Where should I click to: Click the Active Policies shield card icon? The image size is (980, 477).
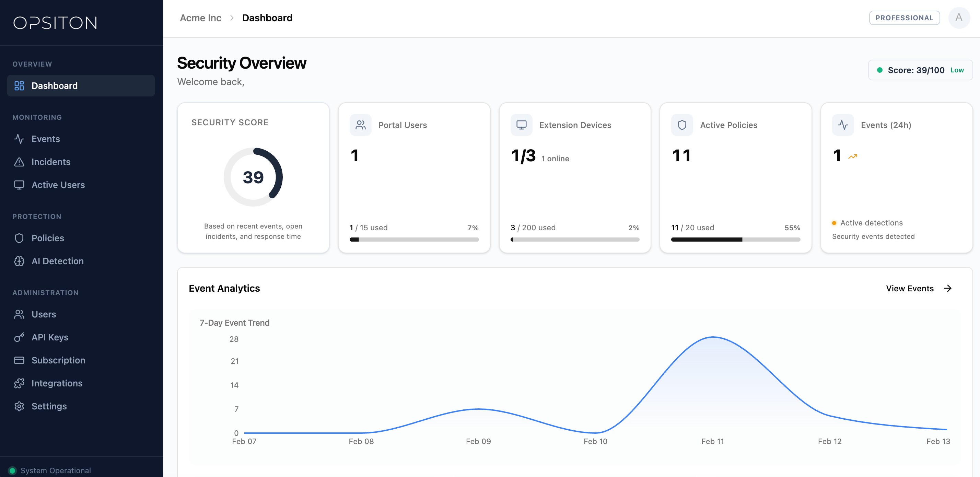click(682, 125)
